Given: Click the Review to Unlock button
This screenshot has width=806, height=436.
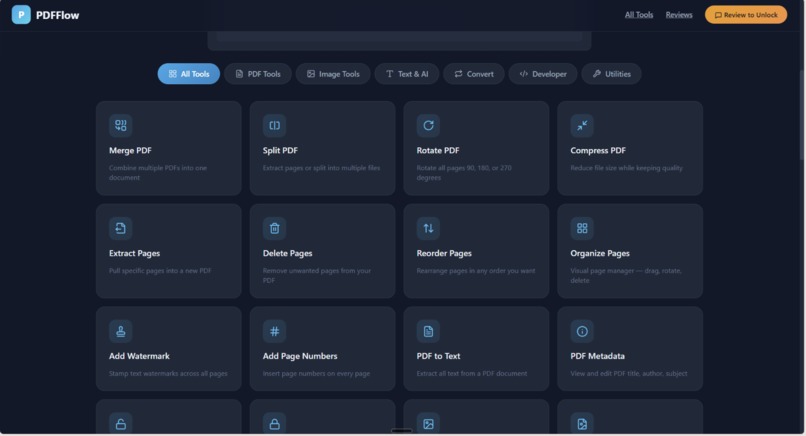Looking at the screenshot, I should click(x=746, y=15).
